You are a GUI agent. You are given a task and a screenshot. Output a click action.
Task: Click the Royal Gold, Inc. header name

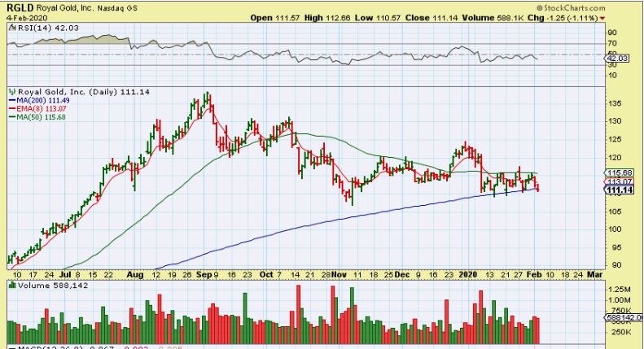pyautogui.click(x=65, y=8)
